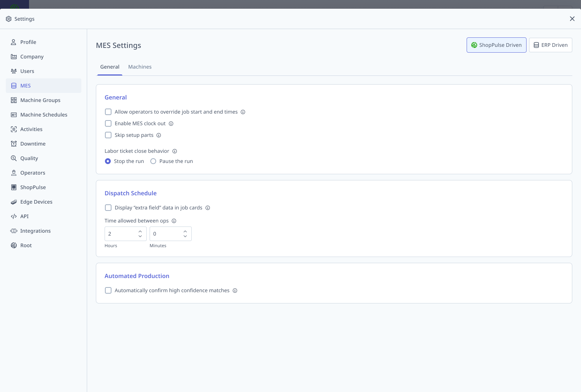Decrement the Minutes value with the down arrow
Screen dimensions: 581x392
185,236
